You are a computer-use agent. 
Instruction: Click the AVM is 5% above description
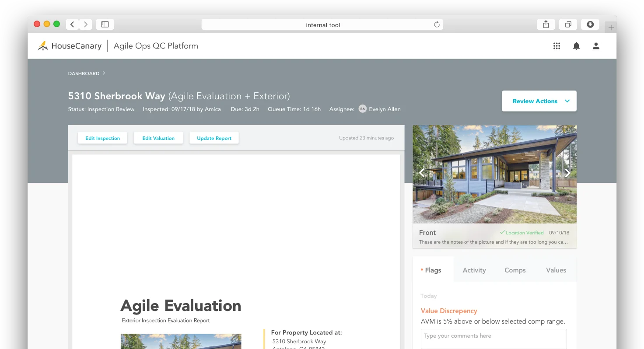click(493, 321)
